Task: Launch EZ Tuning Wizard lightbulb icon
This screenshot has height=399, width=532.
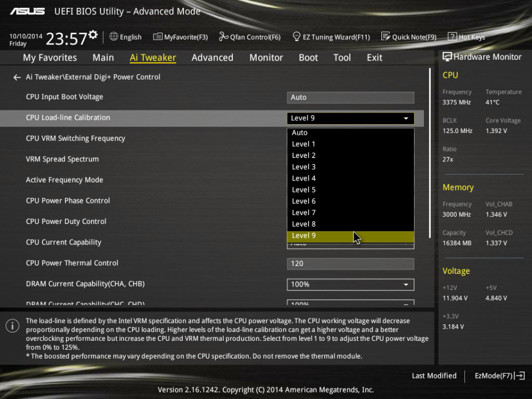Action: (x=296, y=37)
